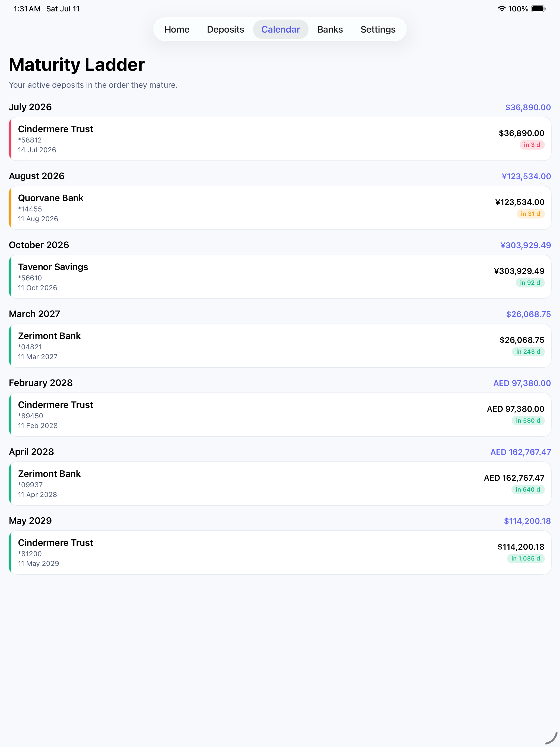Image resolution: width=560 pixels, height=747 pixels.
Task: Click the date 11 Feb 2028
Action: point(38,426)
